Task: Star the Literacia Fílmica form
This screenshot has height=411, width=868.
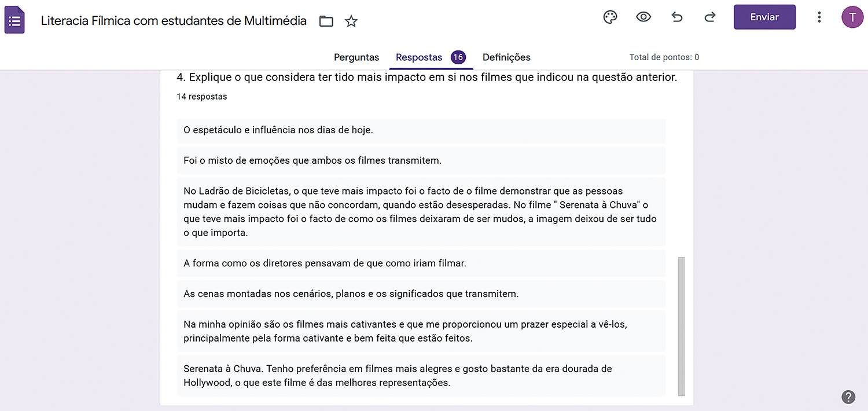Action: [351, 21]
